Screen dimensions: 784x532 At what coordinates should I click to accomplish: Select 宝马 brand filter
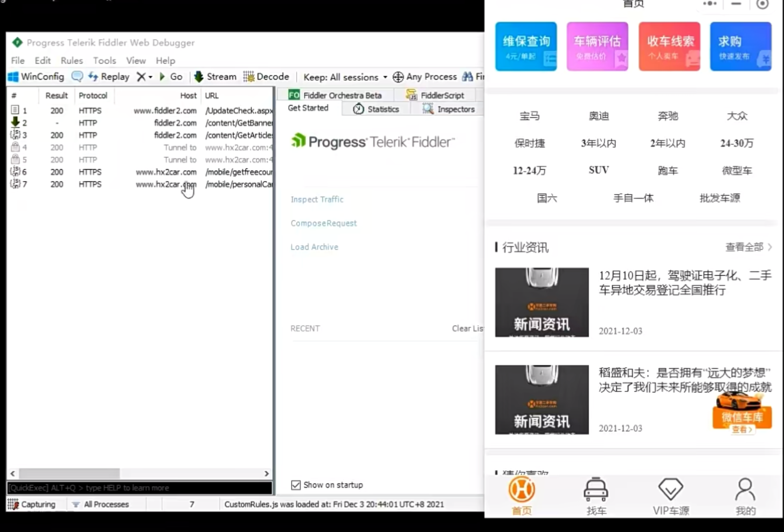[529, 116]
